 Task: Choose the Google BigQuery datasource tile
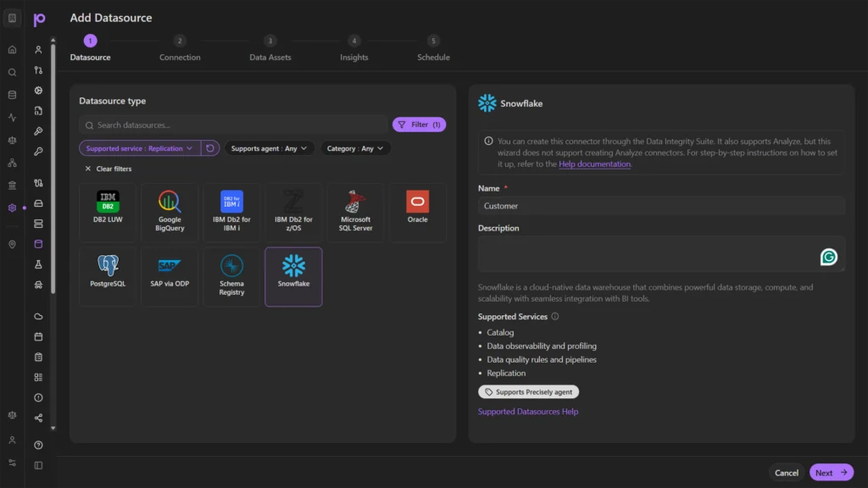pos(170,213)
